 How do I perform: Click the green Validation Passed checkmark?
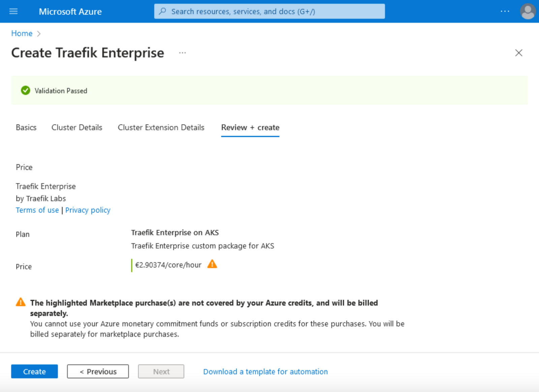[25, 90]
